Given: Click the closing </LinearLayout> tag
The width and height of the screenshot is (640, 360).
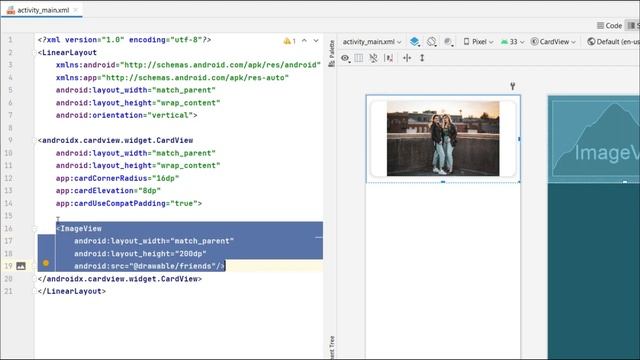Looking at the screenshot, I should 72,291.
